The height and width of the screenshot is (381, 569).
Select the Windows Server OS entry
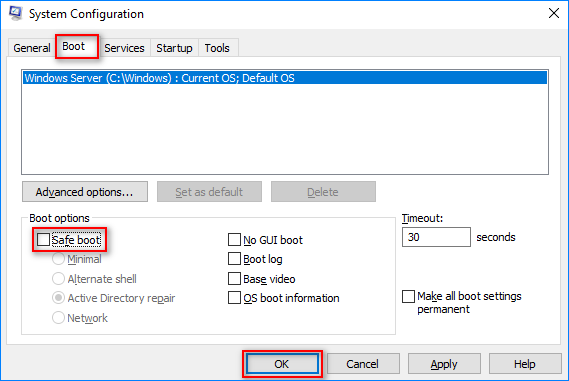tap(285, 78)
